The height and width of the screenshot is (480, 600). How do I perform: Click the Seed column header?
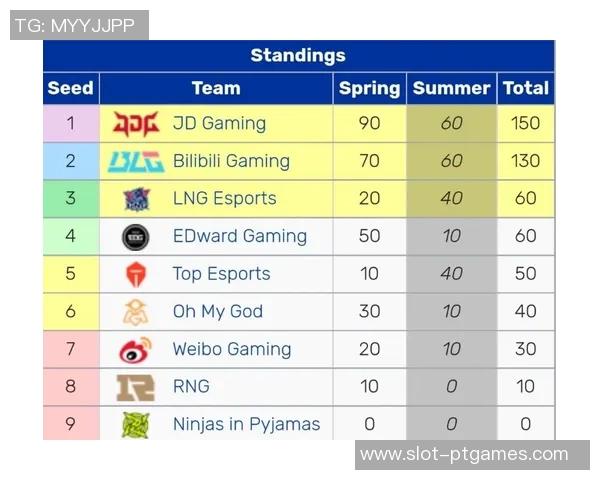70,88
